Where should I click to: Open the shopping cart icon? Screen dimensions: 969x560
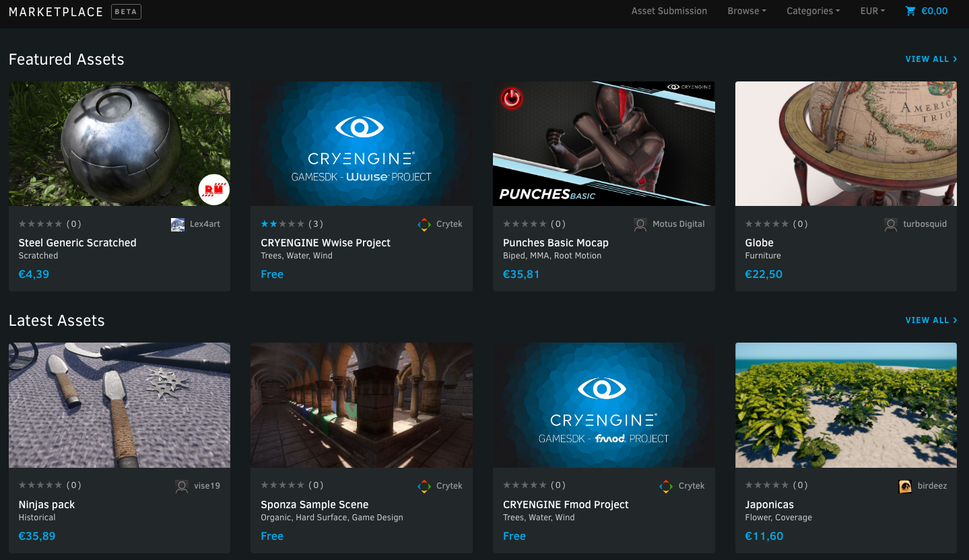(910, 11)
